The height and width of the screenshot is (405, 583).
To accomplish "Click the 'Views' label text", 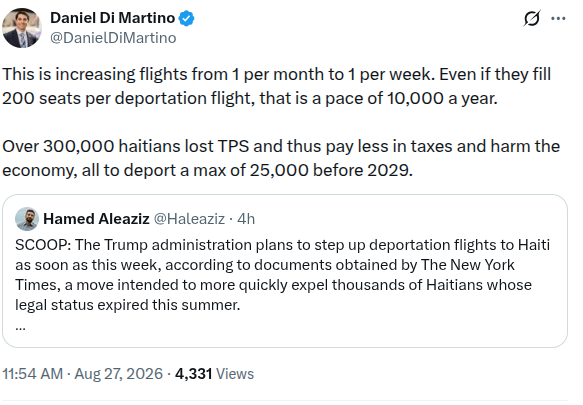I will pos(235,374).
